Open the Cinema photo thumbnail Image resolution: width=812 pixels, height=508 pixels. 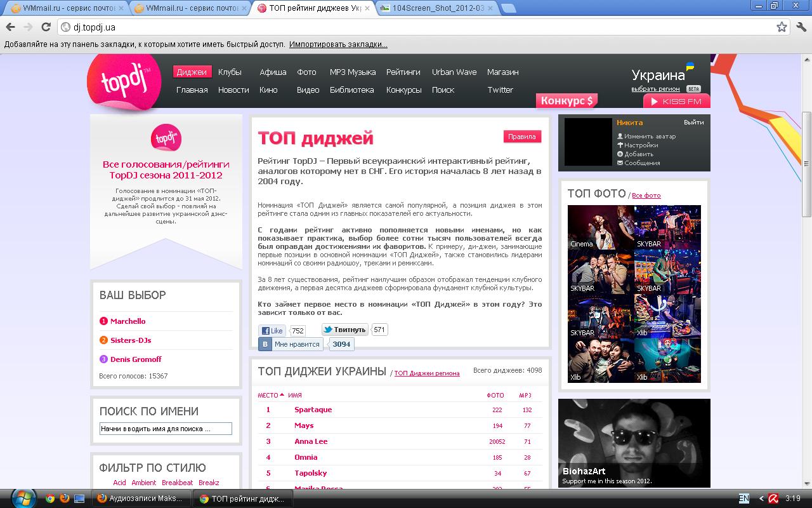point(600,227)
